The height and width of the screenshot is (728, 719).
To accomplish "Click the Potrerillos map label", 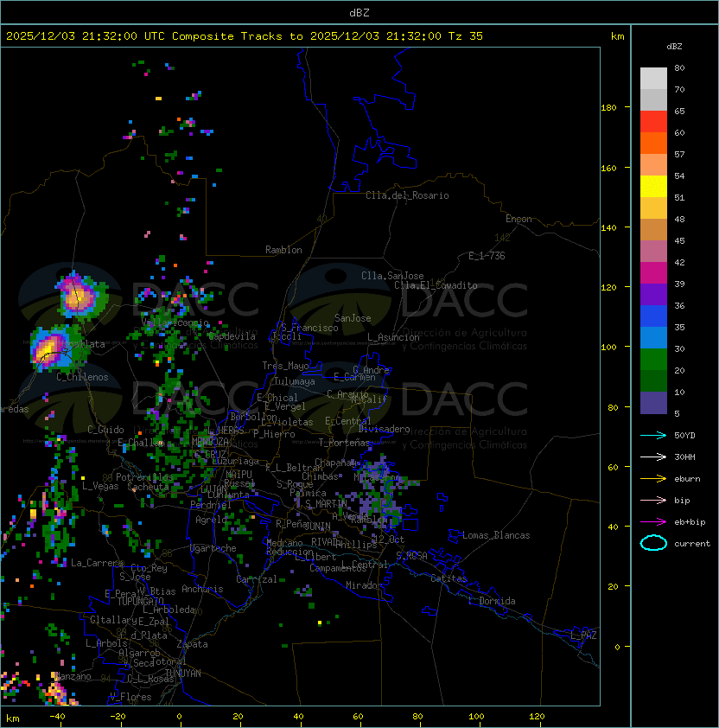I will click(x=144, y=477).
